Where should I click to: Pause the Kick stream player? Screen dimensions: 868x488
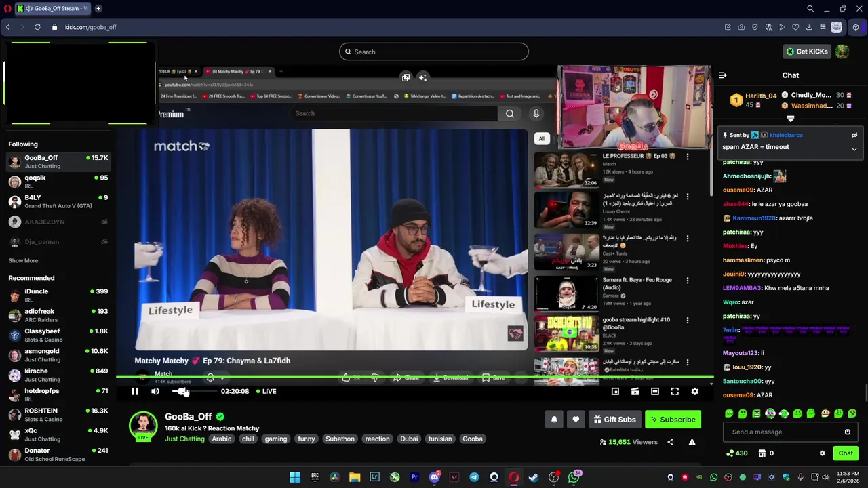(x=135, y=391)
